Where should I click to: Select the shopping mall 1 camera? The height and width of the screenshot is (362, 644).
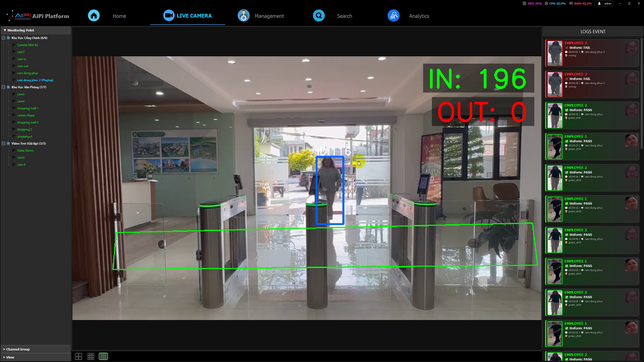click(x=28, y=108)
